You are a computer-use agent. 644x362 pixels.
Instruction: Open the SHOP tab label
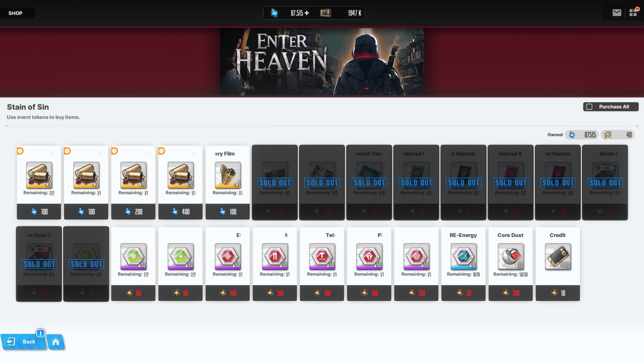15,13
